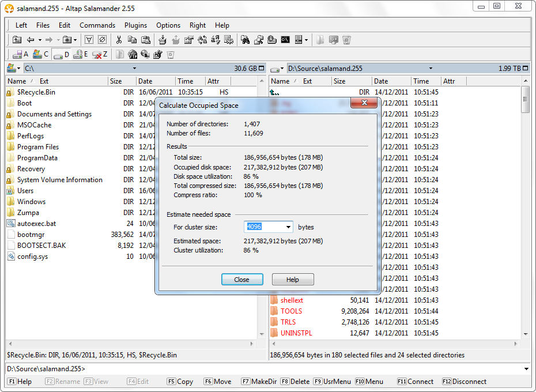This screenshot has height=392, width=536.
Task: Click the Pack files icon
Action: coord(163,40)
